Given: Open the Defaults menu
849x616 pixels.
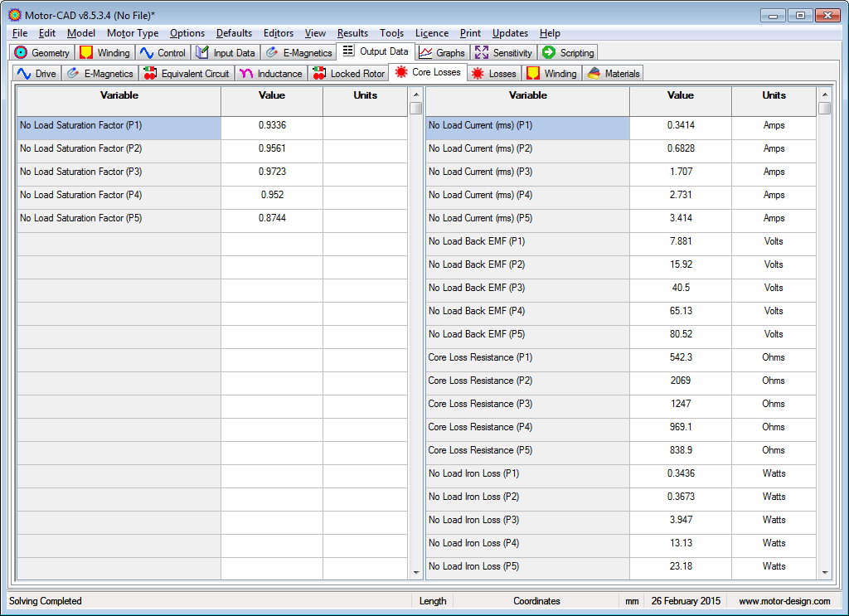Looking at the screenshot, I should [x=234, y=33].
